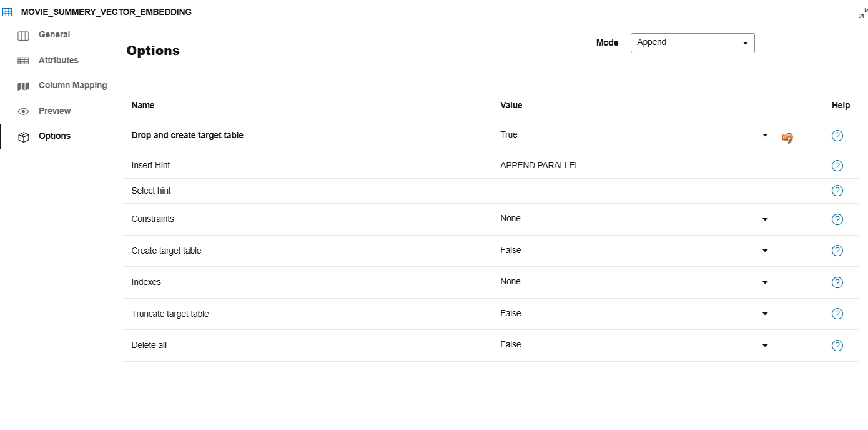
Task: Expand the Truncate target table dropdown
Action: click(x=765, y=314)
